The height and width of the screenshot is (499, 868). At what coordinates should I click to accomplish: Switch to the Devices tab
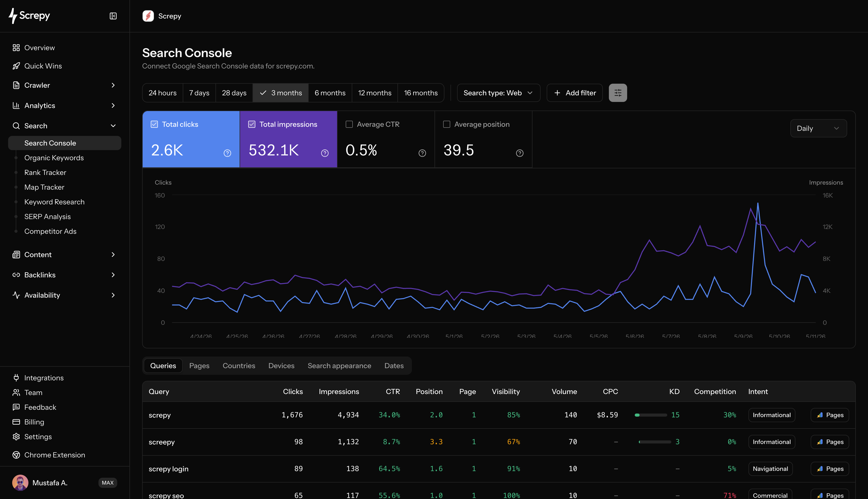point(281,366)
